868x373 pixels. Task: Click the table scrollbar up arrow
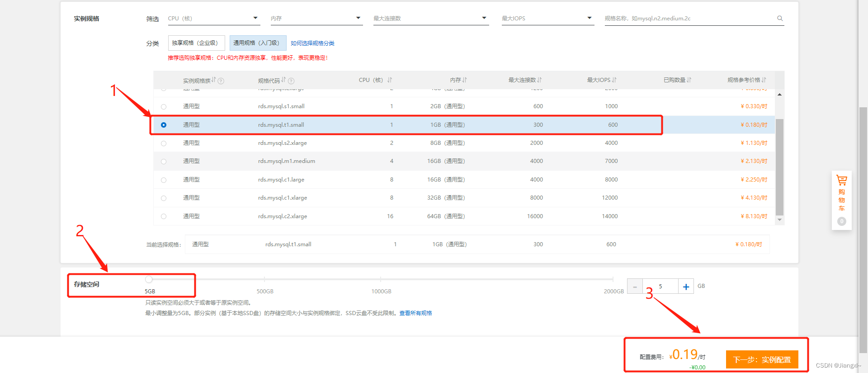click(x=779, y=95)
